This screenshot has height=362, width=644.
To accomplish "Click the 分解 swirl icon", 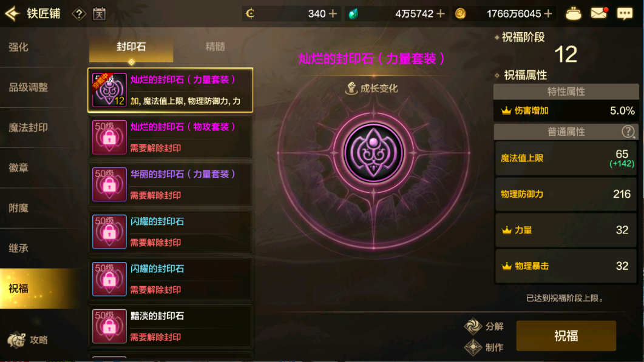I will point(473,326).
